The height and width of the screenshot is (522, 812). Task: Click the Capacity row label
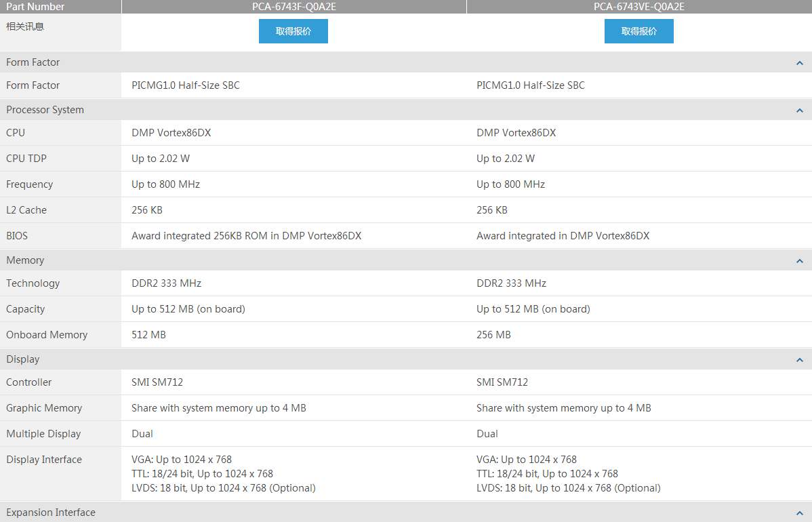click(25, 309)
